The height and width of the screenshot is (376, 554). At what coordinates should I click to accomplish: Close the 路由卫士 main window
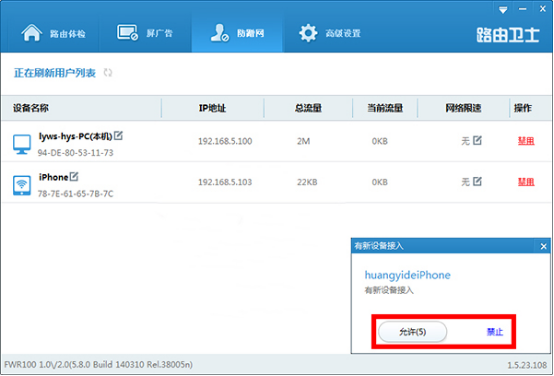[542, 9]
